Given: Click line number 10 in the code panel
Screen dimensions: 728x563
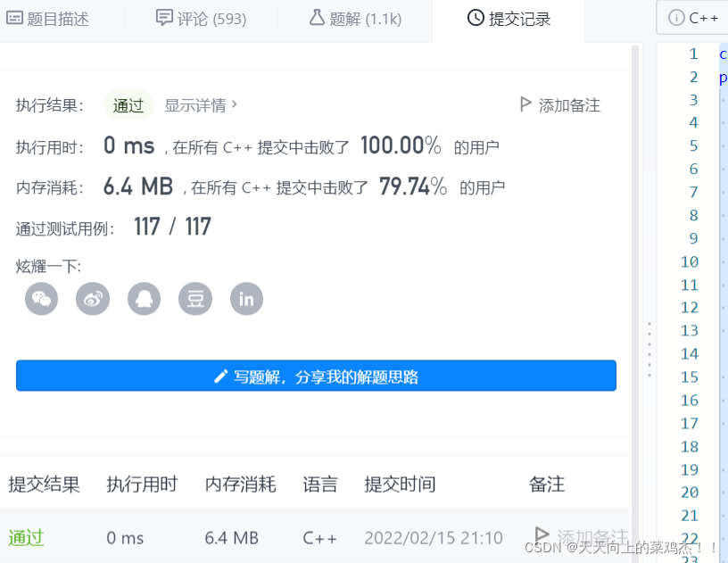Looking at the screenshot, I should tap(691, 261).
